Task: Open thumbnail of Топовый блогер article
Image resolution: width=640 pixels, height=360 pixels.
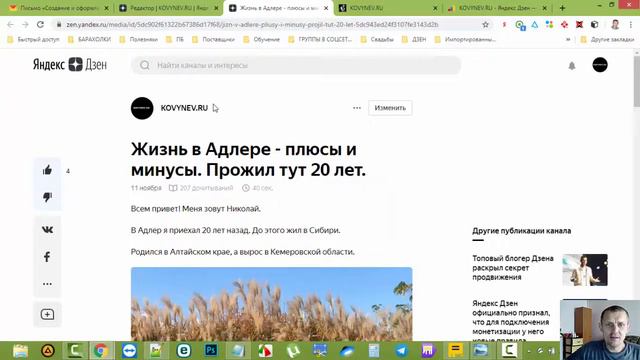Action: [585, 270]
